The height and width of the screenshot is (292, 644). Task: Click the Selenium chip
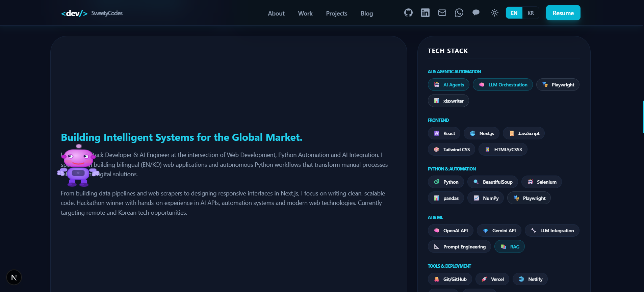coord(541,182)
